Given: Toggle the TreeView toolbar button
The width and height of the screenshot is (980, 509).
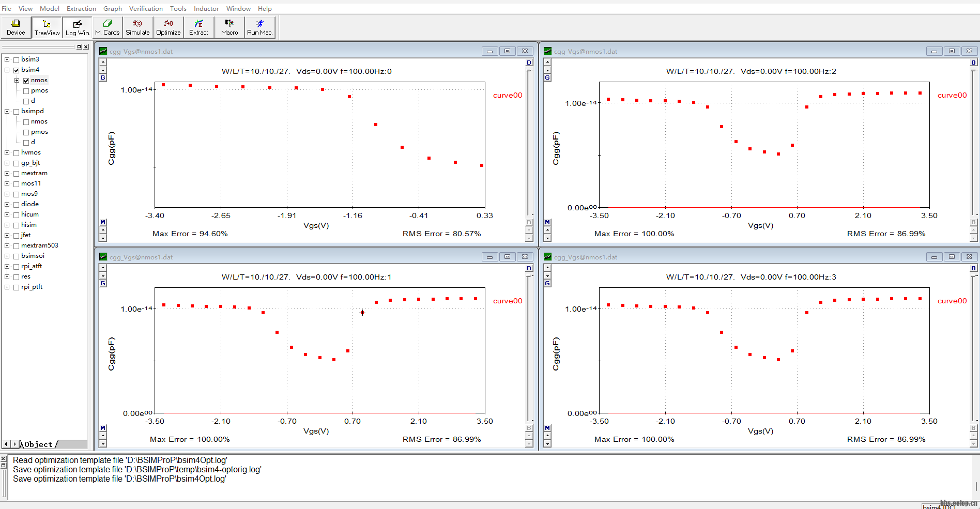Looking at the screenshot, I should point(47,27).
